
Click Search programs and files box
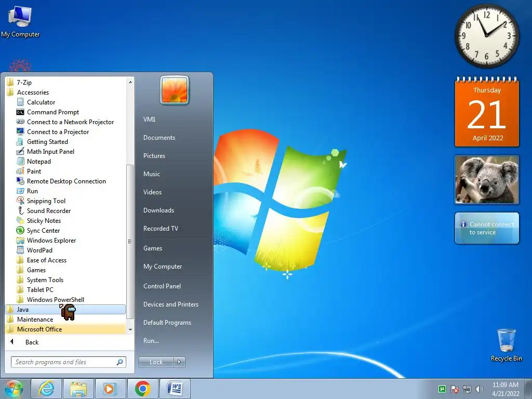[x=68, y=362]
